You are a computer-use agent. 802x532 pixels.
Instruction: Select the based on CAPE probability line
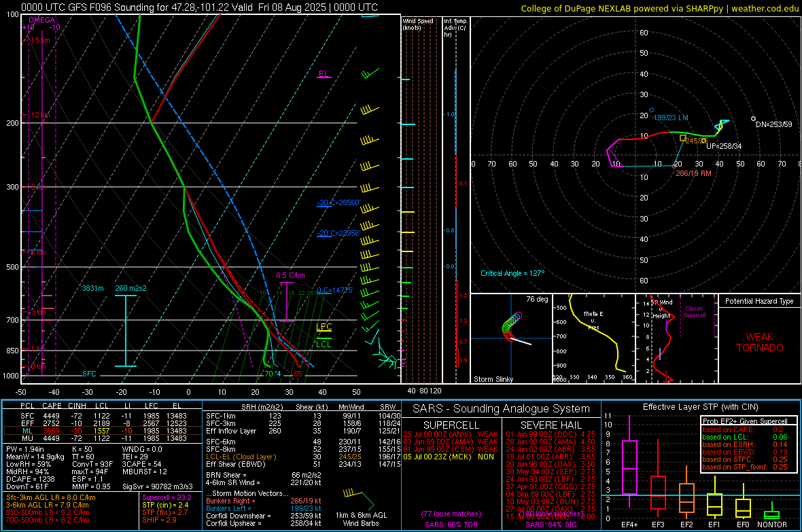coord(743,429)
